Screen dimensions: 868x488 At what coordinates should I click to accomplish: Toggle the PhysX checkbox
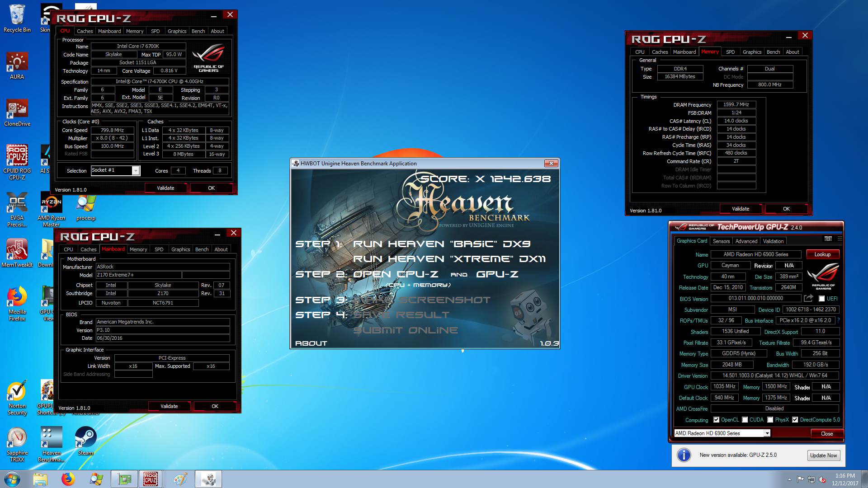(770, 420)
